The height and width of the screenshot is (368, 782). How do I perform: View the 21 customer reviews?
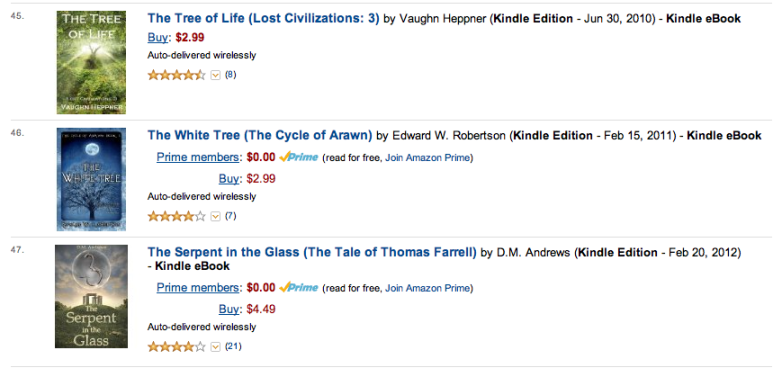(x=233, y=346)
